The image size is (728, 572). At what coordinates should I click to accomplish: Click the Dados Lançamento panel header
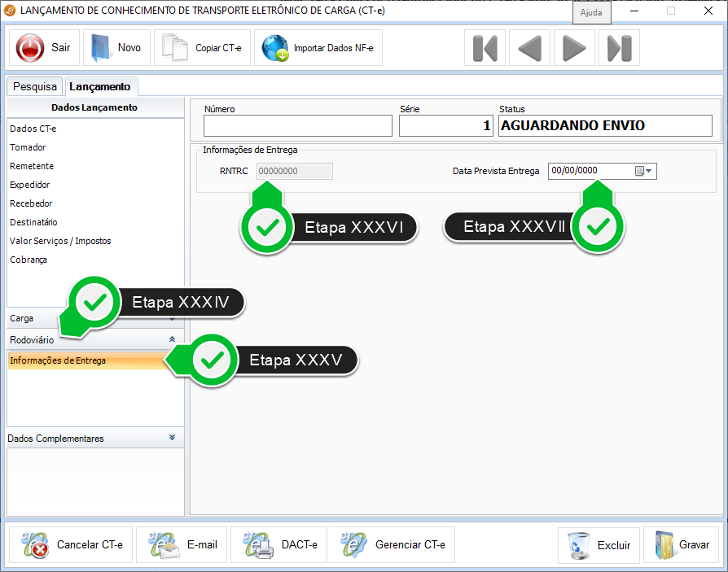click(x=94, y=107)
